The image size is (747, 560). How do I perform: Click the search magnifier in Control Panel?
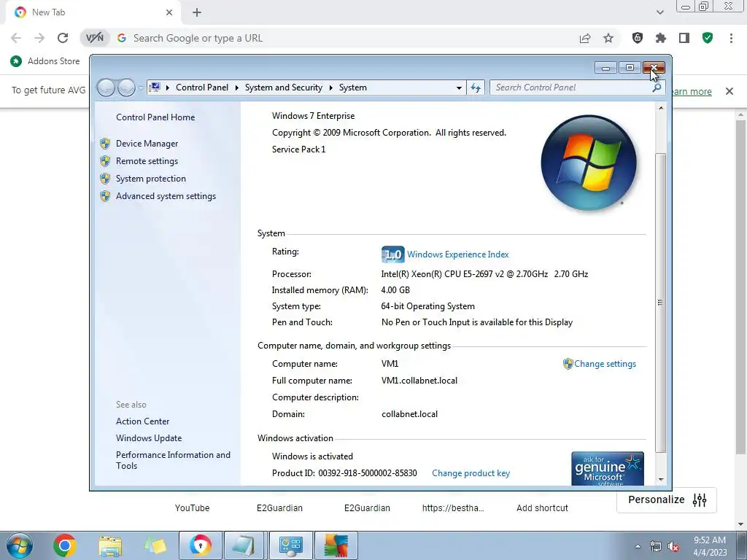pyautogui.click(x=657, y=87)
